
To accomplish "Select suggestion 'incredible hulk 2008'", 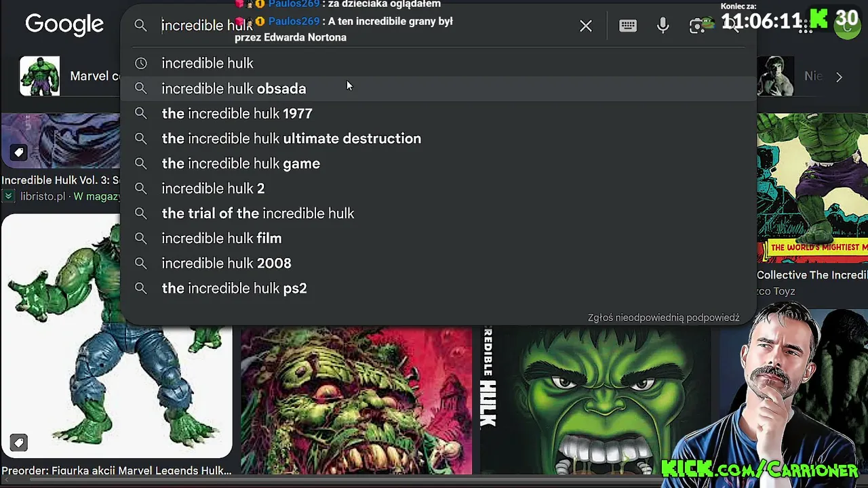I will [438, 263].
